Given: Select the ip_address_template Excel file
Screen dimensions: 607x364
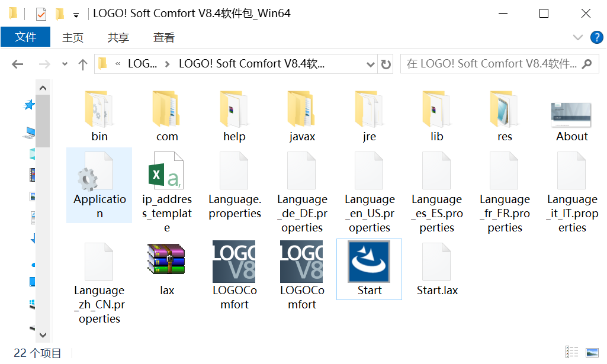Looking at the screenshot, I should 167,192.
